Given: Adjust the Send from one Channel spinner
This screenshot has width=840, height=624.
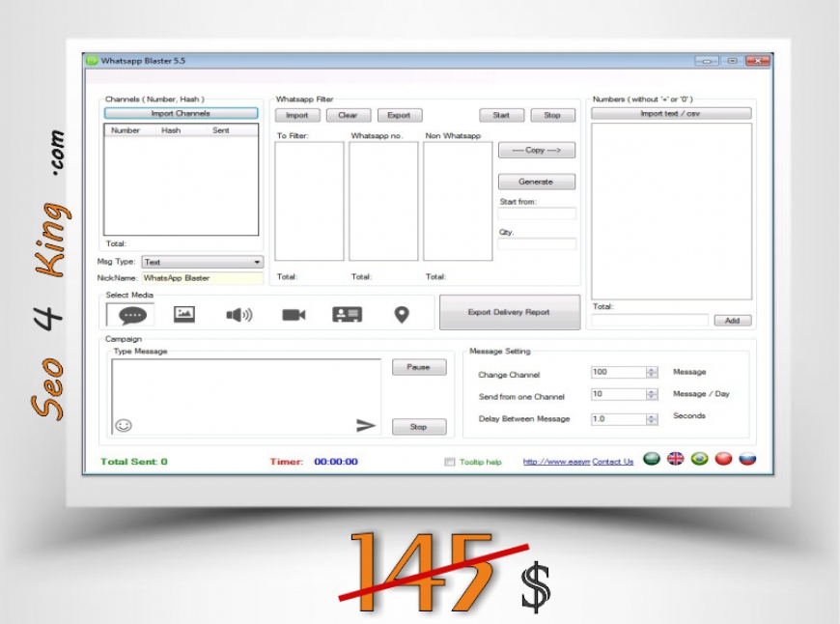Looking at the screenshot, I should pos(652,394).
